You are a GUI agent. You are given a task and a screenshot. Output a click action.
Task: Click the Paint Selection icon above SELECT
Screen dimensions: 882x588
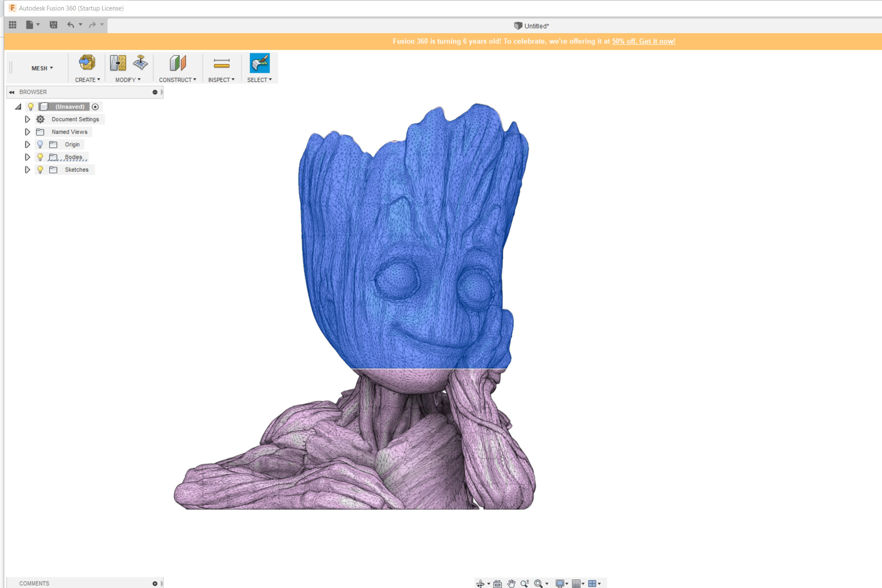pyautogui.click(x=259, y=63)
